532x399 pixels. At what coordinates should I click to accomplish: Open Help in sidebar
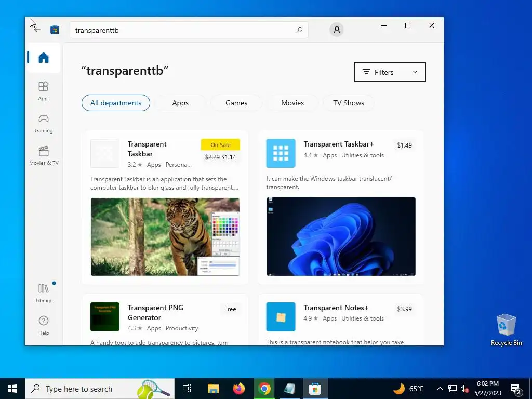click(44, 325)
